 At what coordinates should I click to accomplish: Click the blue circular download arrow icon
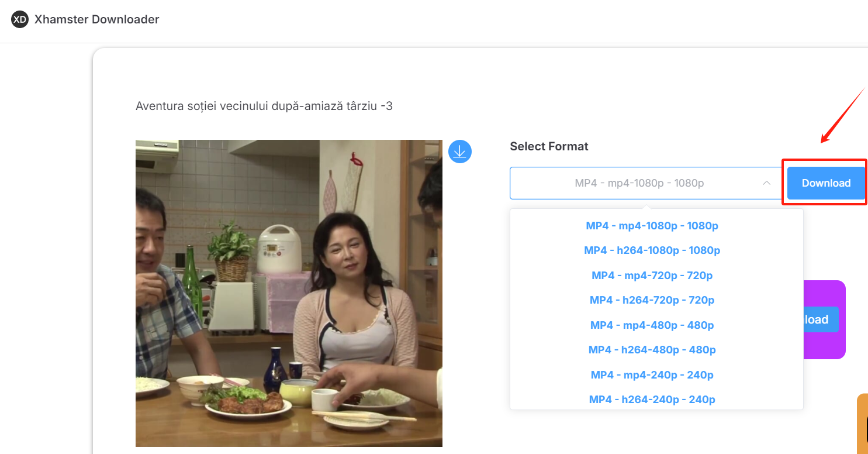click(x=459, y=152)
